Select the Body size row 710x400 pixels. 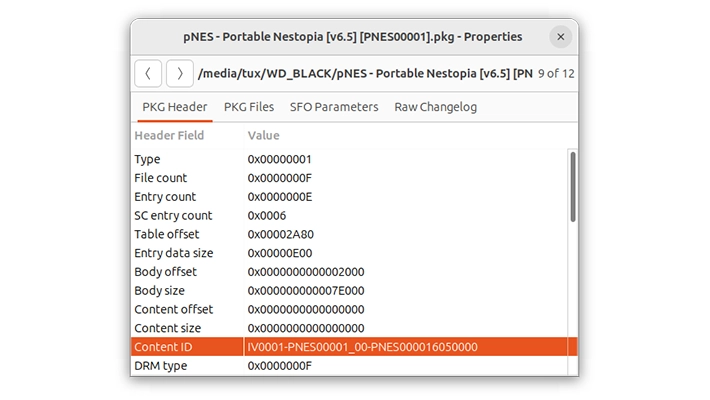pyautogui.click(x=349, y=291)
